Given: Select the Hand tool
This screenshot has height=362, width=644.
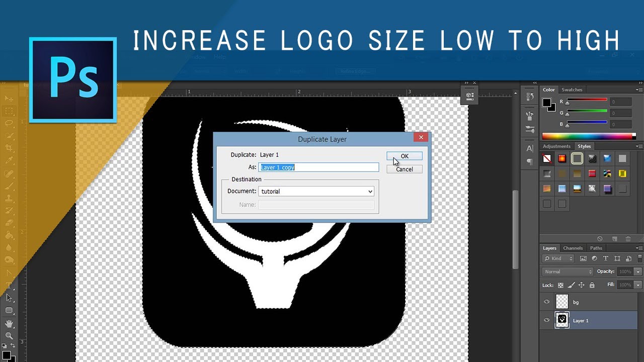Looking at the screenshot, I should click(x=9, y=323).
